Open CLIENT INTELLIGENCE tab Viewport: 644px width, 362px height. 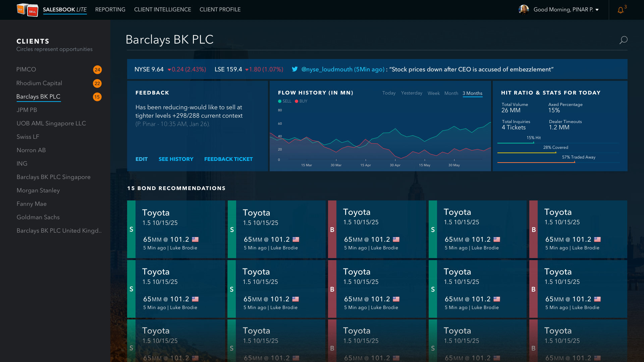point(163,10)
